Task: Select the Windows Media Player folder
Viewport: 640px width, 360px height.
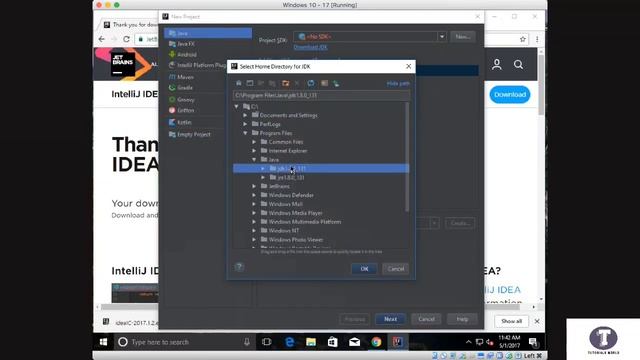Action: pos(296,213)
